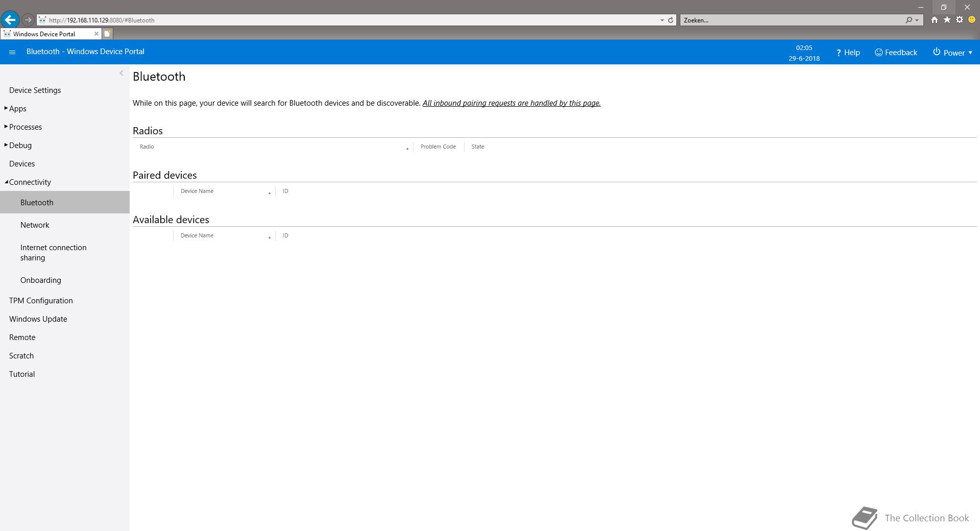Refresh the page with reload icon

click(x=671, y=20)
